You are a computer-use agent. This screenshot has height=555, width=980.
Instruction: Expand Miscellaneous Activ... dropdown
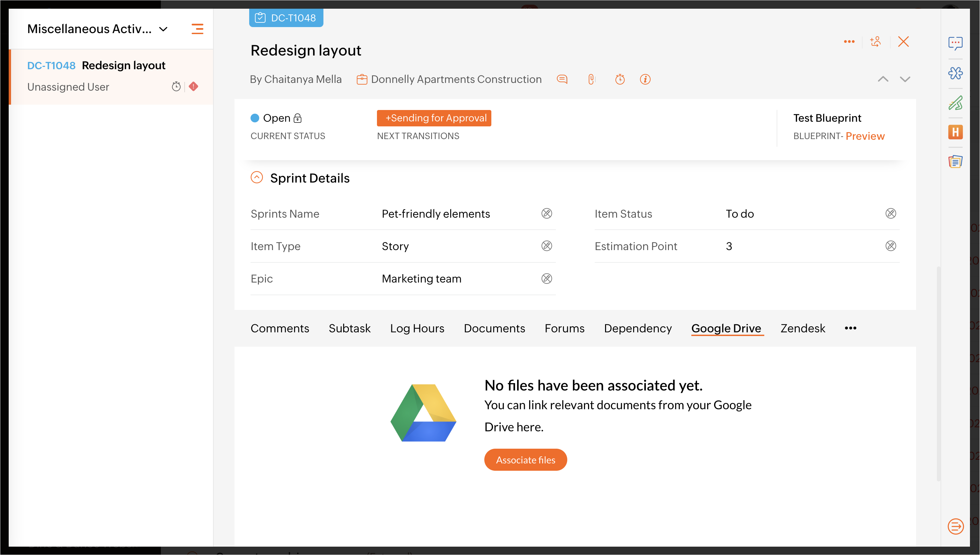[x=163, y=29]
